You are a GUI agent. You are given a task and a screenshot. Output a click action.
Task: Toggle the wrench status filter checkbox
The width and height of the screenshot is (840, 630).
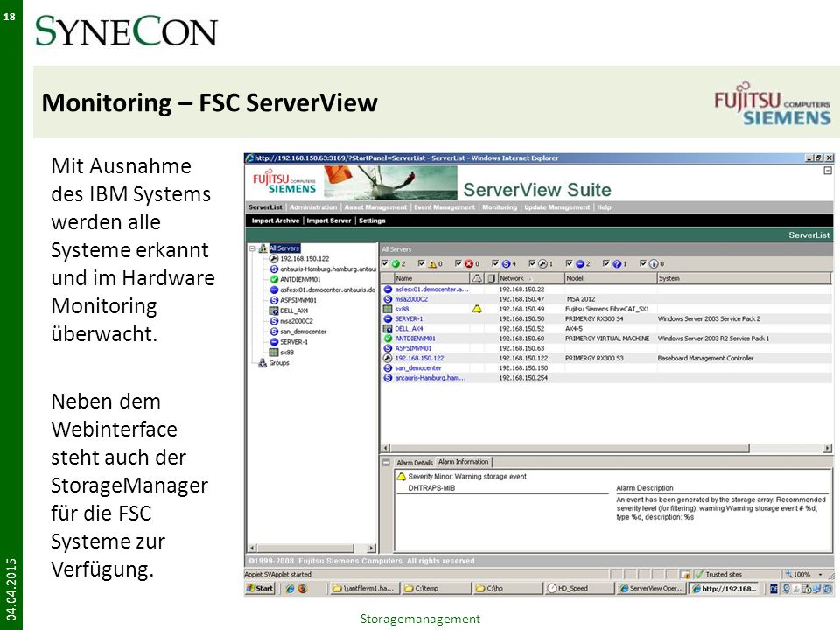[x=532, y=263]
